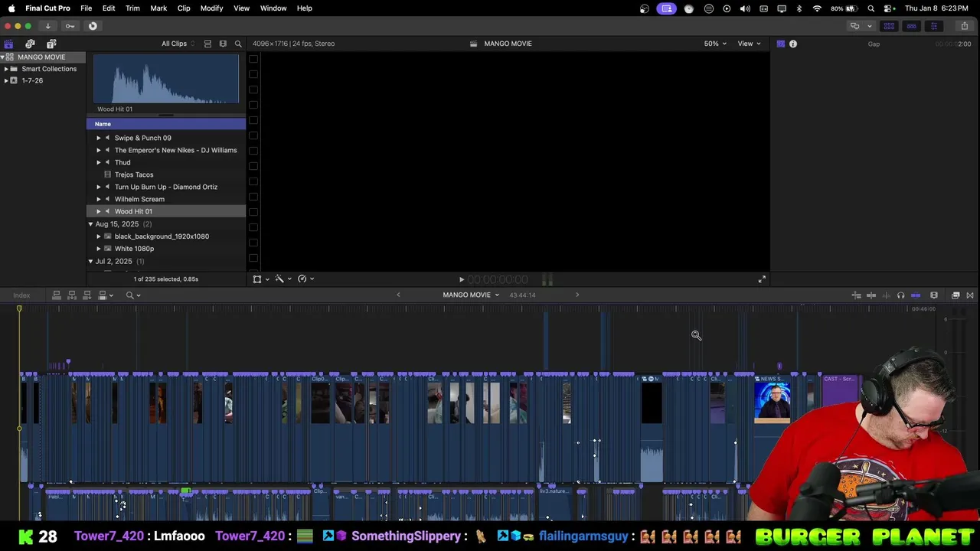Collapse the Aug 15, 2025 group
Screen dimensions: 980x551
pyautogui.click(x=90, y=224)
